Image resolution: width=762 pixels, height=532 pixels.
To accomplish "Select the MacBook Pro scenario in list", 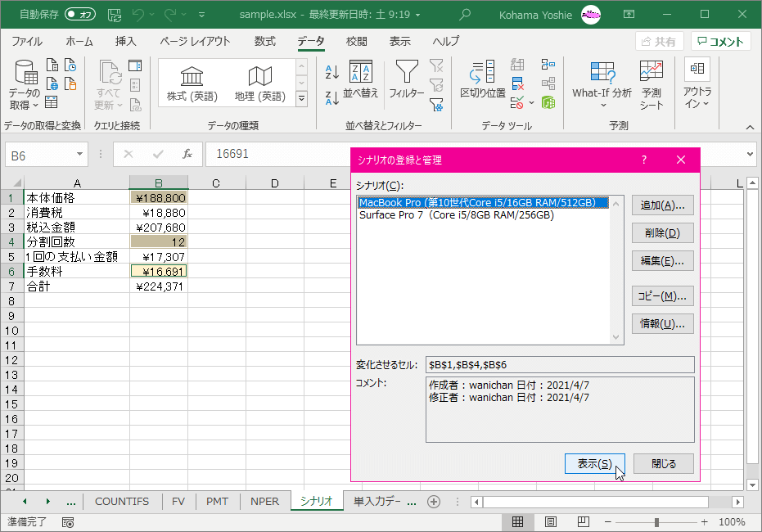I will (x=483, y=203).
